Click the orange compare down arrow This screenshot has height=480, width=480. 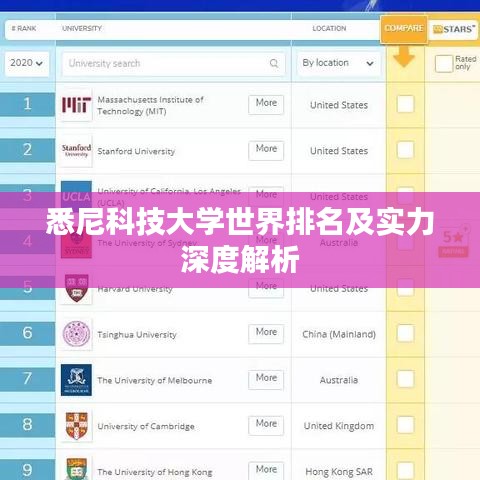point(404,57)
